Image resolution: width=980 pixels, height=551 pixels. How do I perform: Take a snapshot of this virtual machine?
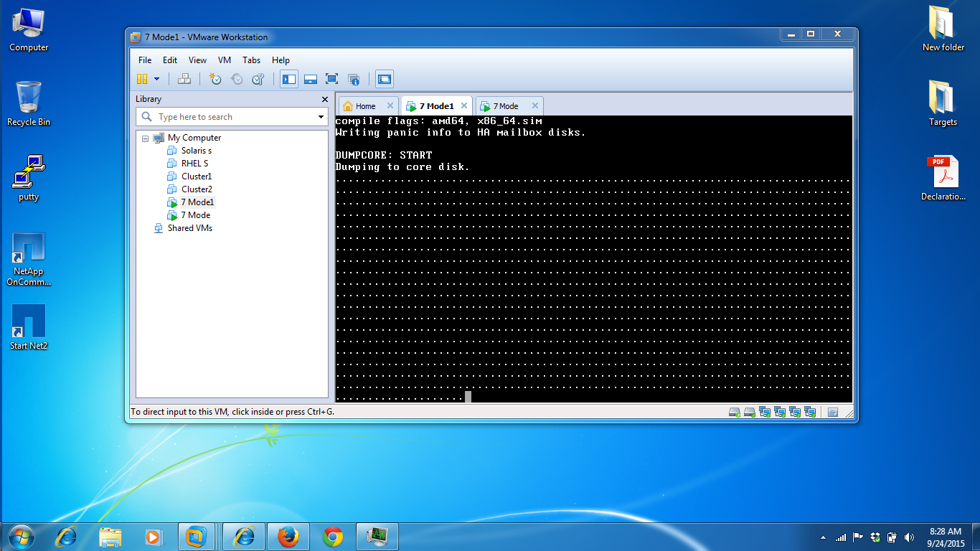pos(215,79)
